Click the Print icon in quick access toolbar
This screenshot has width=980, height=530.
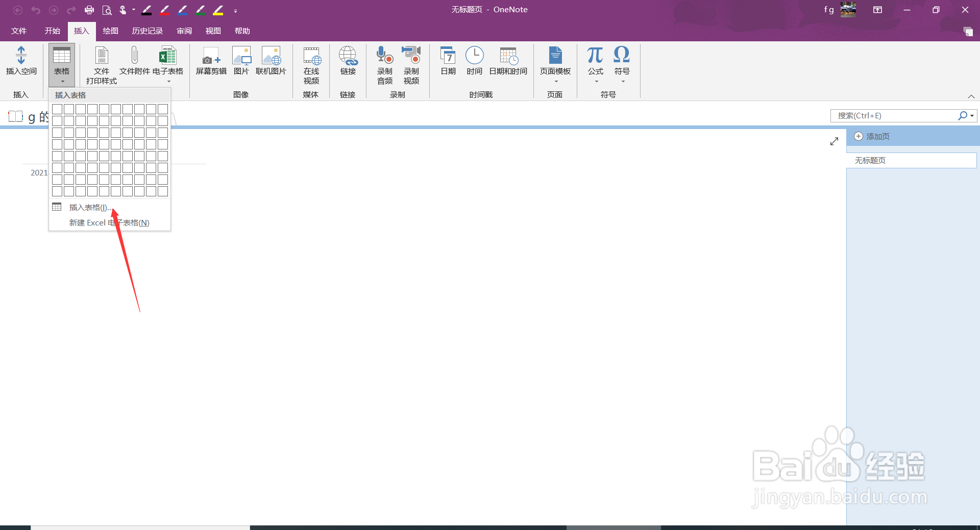coord(89,10)
